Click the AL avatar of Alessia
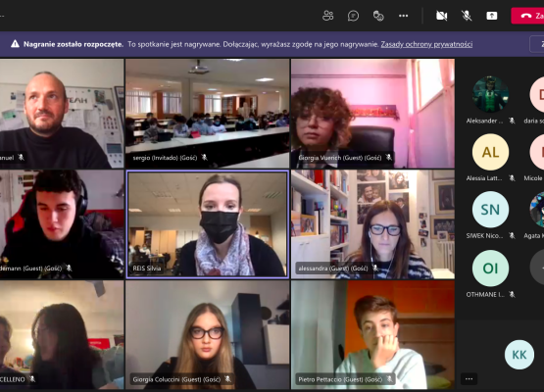This screenshot has height=392, width=544. [x=490, y=152]
